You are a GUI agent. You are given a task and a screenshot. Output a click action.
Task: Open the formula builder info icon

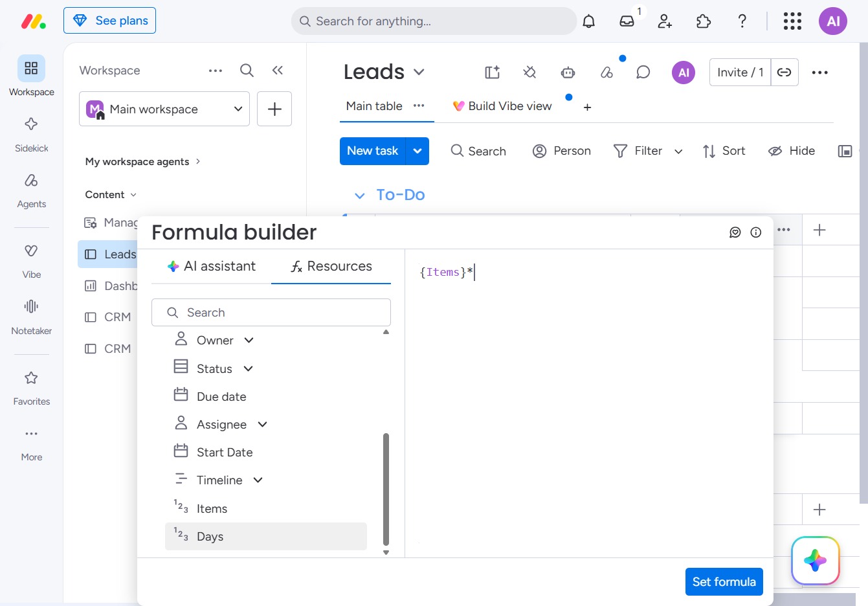pos(756,232)
